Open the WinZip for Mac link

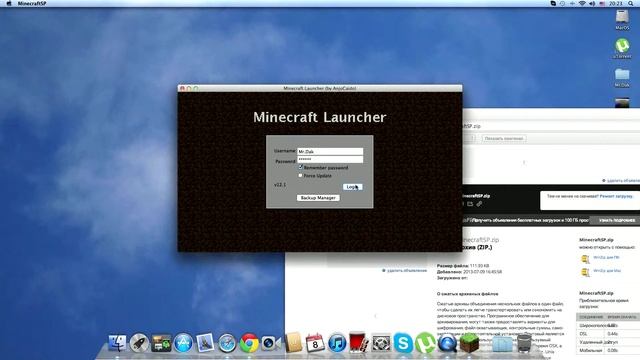click(607, 271)
